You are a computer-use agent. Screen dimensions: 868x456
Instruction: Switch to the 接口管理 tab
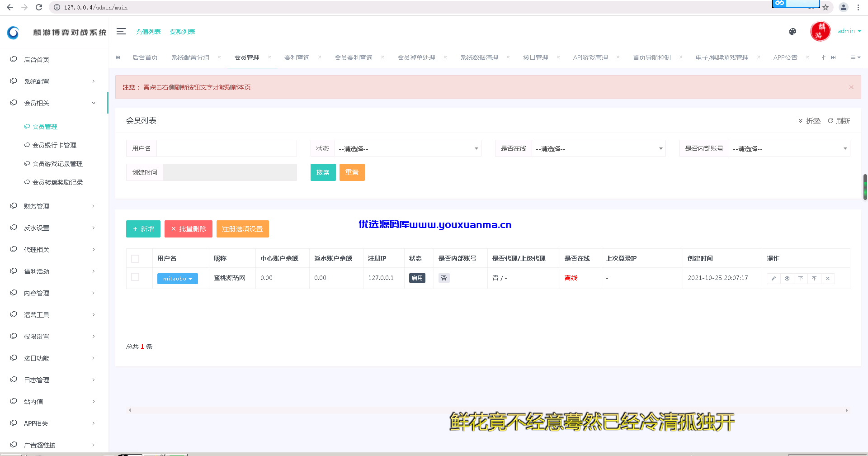click(535, 57)
